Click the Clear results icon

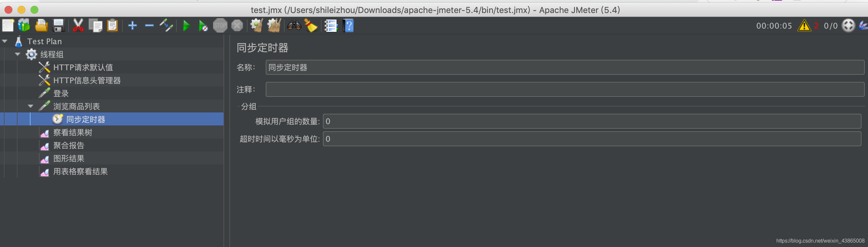[x=257, y=26]
